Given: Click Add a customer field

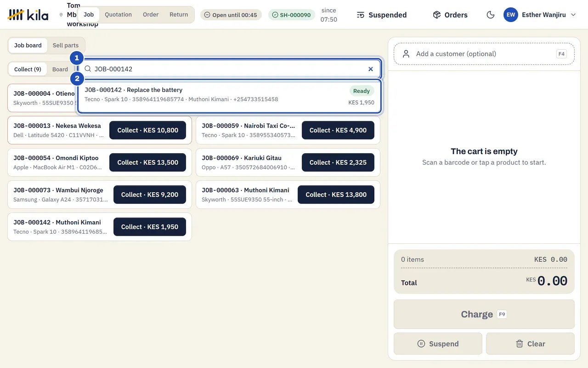Looking at the screenshot, I should tap(484, 54).
